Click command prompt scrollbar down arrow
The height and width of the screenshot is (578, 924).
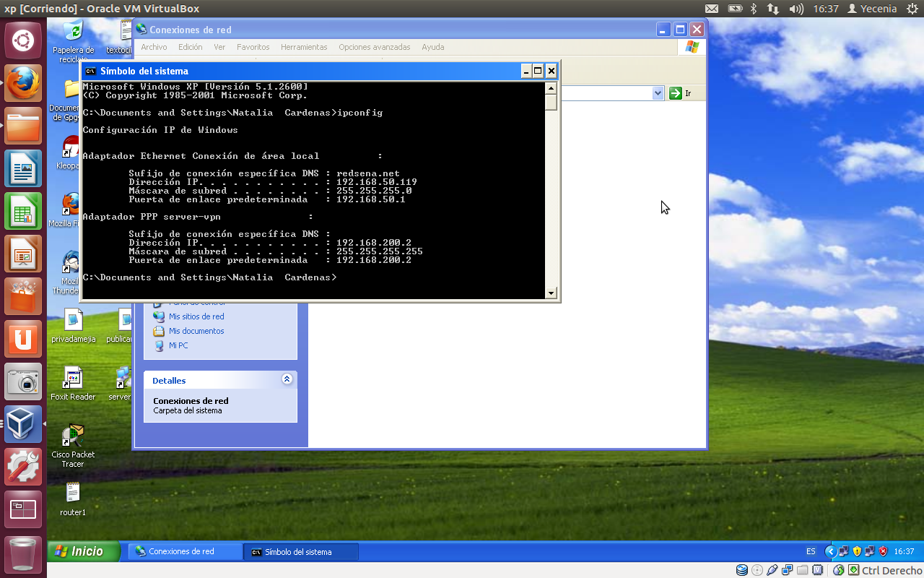pos(552,293)
